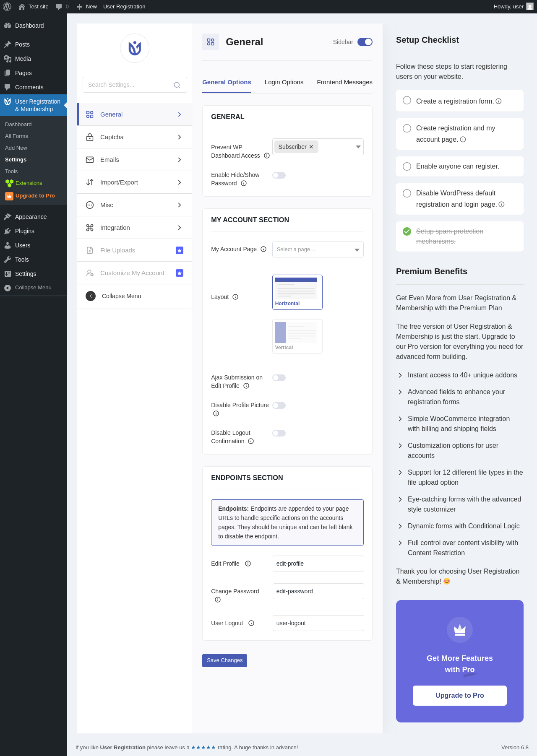Turn on Disable Profile Picture toggle
The height and width of the screenshot is (756, 537).
(279, 405)
